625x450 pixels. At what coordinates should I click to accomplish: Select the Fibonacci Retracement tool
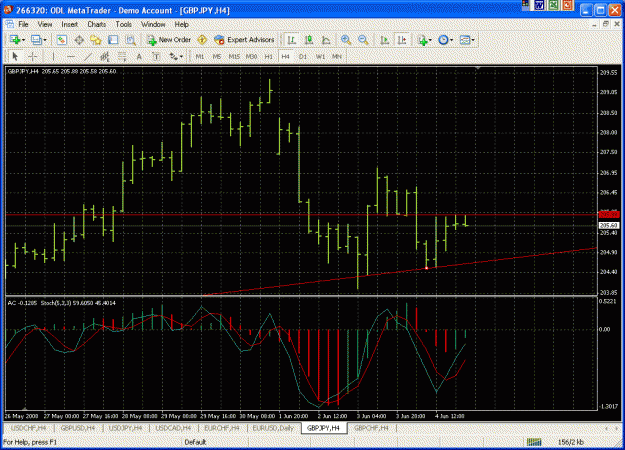[x=122, y=57]
